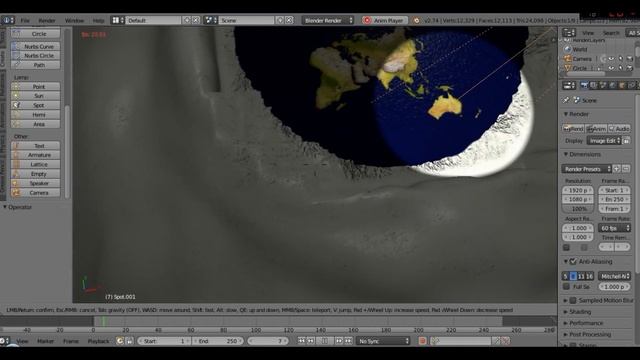Open the File menu
The image size is (640, 360).
[25, 20]
